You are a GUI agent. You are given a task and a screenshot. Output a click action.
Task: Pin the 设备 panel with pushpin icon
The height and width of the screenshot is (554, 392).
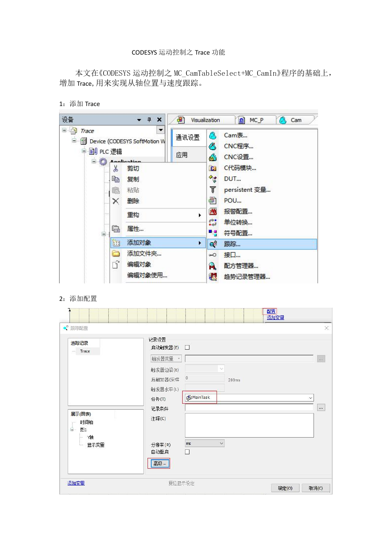tap(149, 120)
